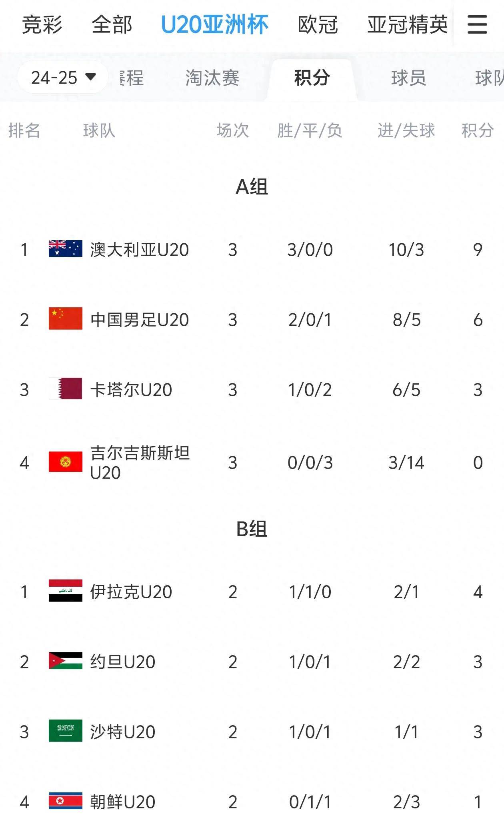Screen dimensions: 504x826
Task: Open 澳大利亚U20 team name link
Action: [140, 250]
